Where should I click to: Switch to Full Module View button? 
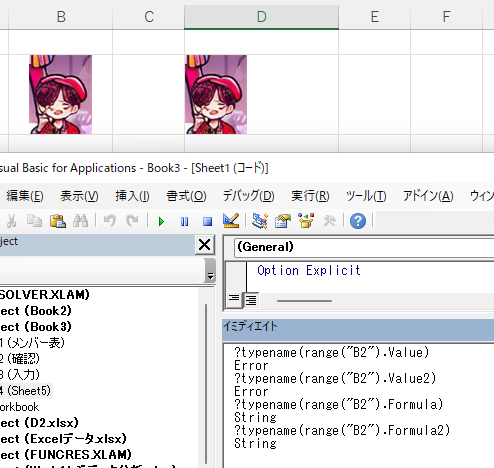250,299
